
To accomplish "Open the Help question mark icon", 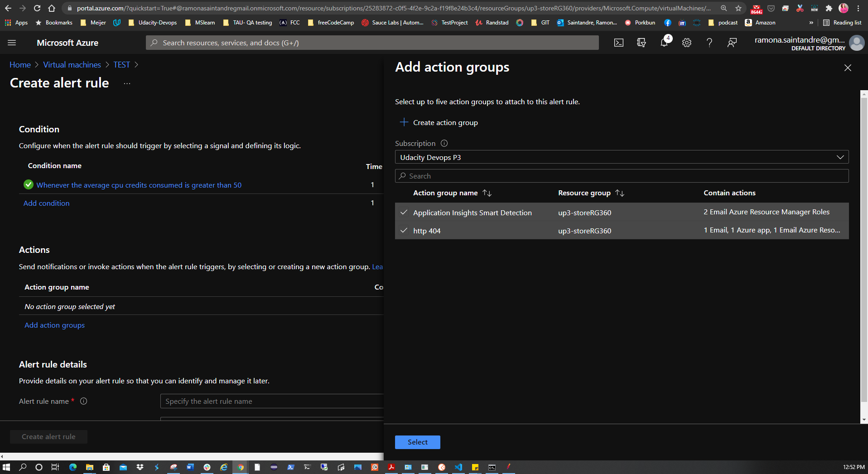I will point(709,43).
